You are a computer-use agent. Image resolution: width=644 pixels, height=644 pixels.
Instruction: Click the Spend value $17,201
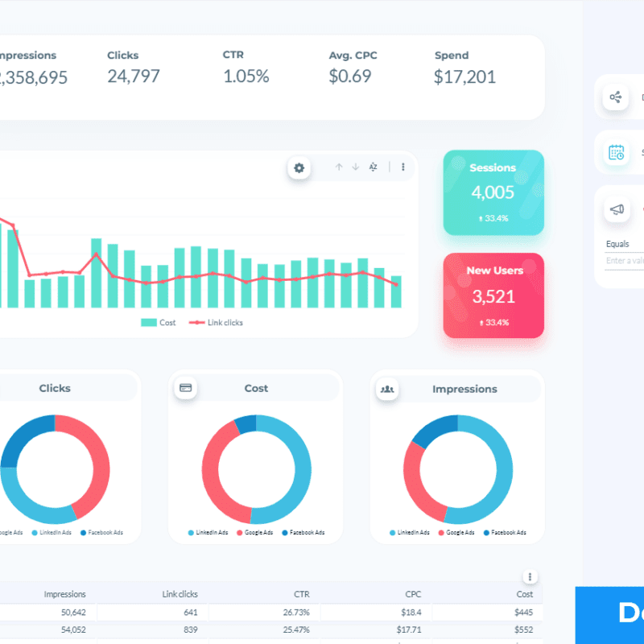[464, 77]
